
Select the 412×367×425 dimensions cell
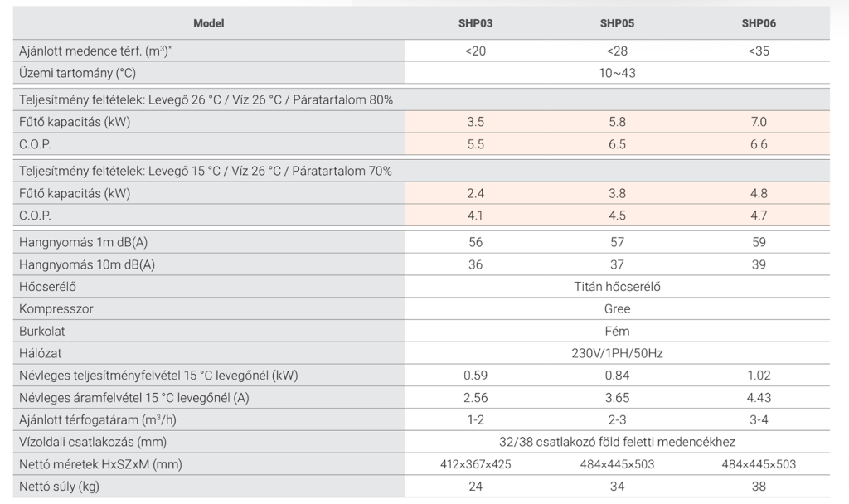tap(475, 464)
